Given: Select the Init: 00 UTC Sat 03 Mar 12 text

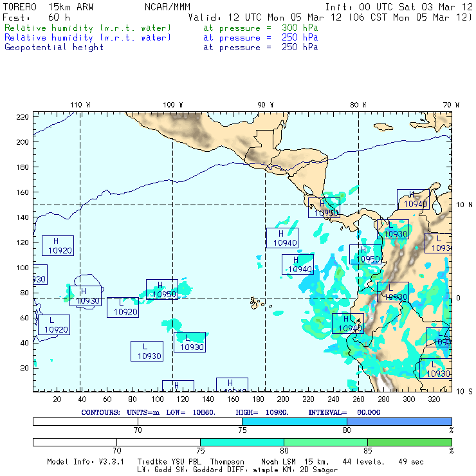Looking at the screenshot, I should click(399, 7).
